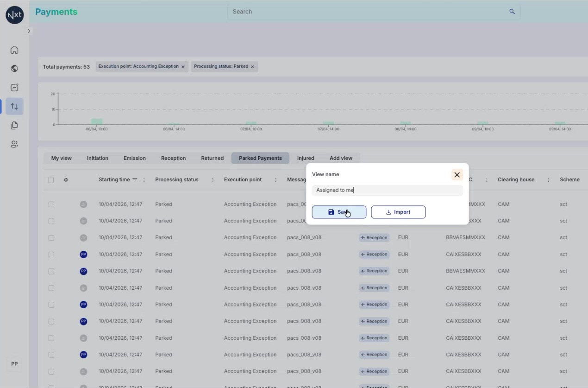This screenshot has height=388, width=588.
Task: Open Execution point column options menu
Action: (x=276, y=180)
